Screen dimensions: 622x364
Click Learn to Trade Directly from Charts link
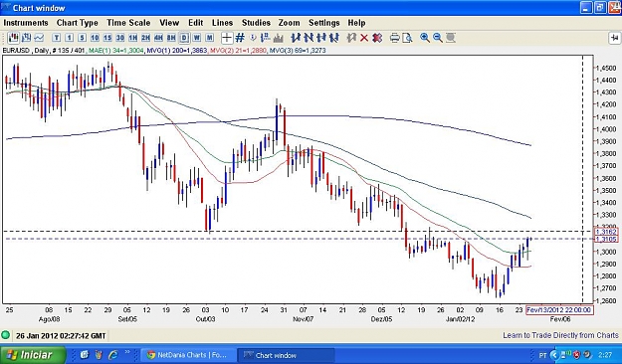coord(560,335)
